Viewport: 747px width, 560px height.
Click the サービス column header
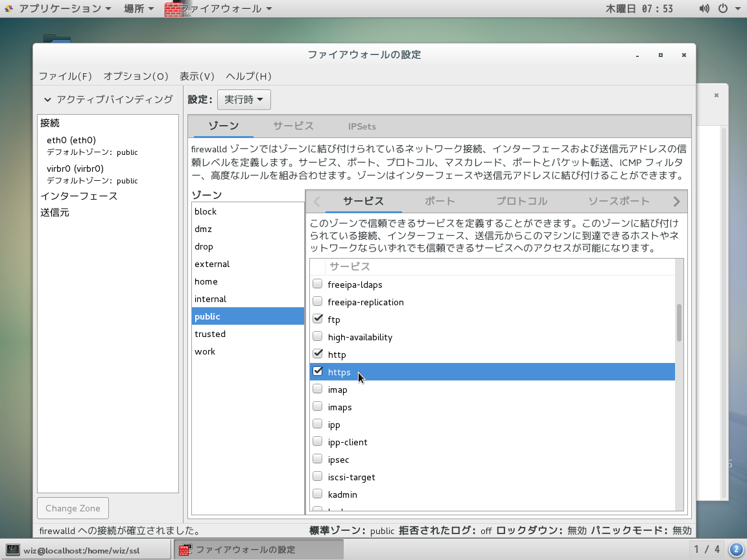(x=500, y=266)
